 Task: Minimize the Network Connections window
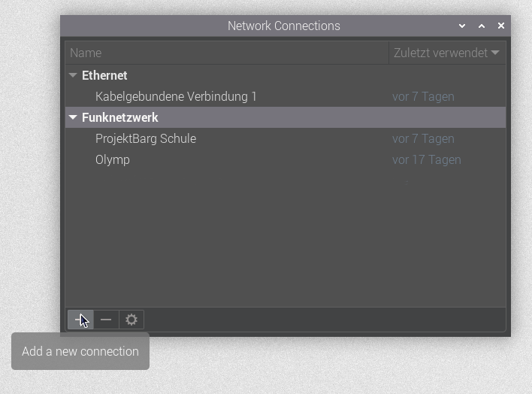[462, 26]
